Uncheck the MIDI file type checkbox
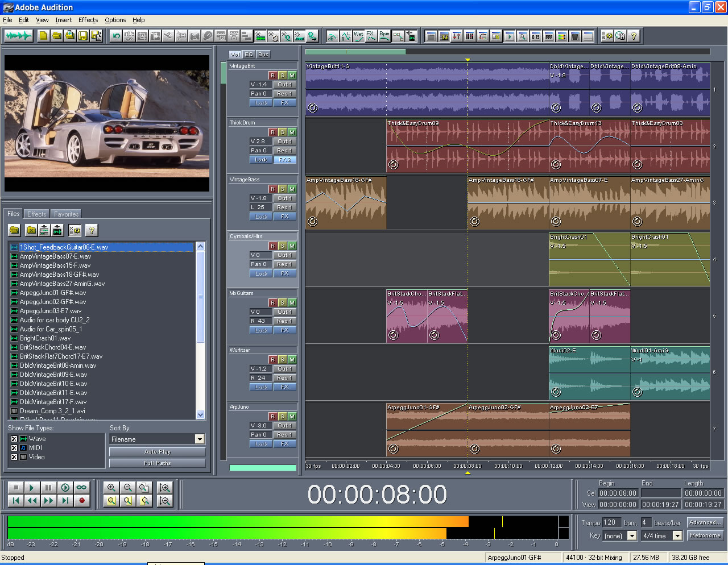Screen dimensions: 728x565 pyautogui.click(x=14, y=448)
